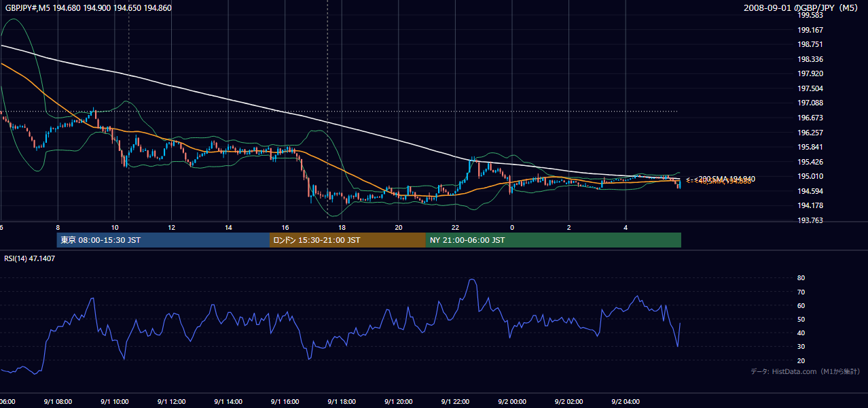The width and height of the screenshot is (868, 408).
Task: Click hour label 14 on main chart axis
Action: coord(228,227)
